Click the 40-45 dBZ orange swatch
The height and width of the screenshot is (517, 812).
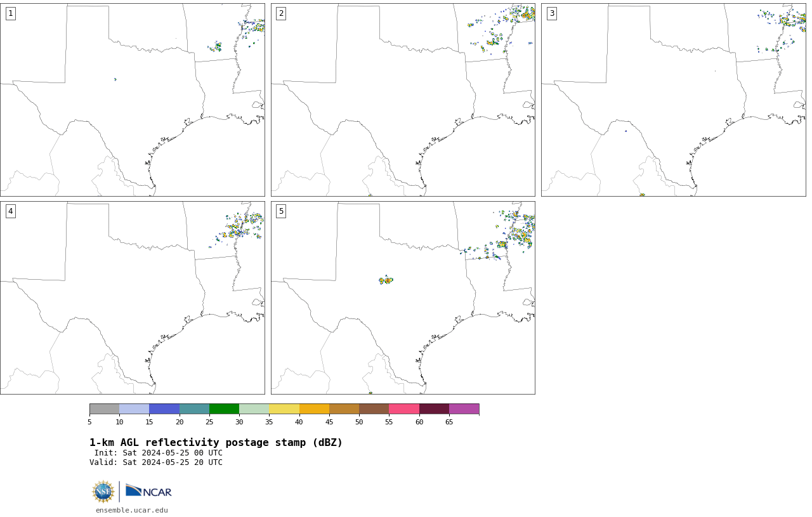pyautogui.click(x=314, y=409)
